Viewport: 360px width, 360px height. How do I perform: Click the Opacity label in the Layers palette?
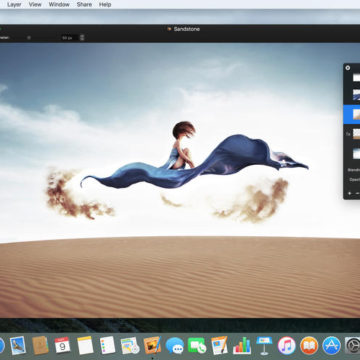click(355, 179)
